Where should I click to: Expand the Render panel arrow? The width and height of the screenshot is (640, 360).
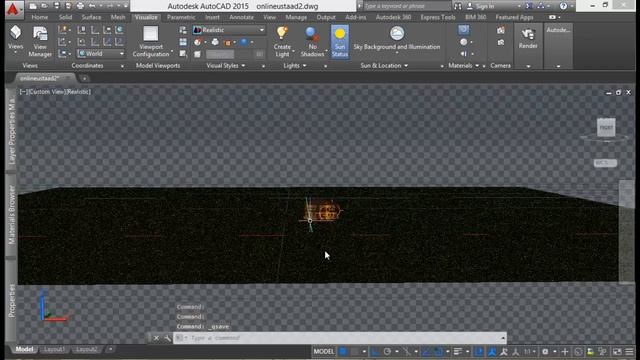pyautogui.click(x=528, y=66)
